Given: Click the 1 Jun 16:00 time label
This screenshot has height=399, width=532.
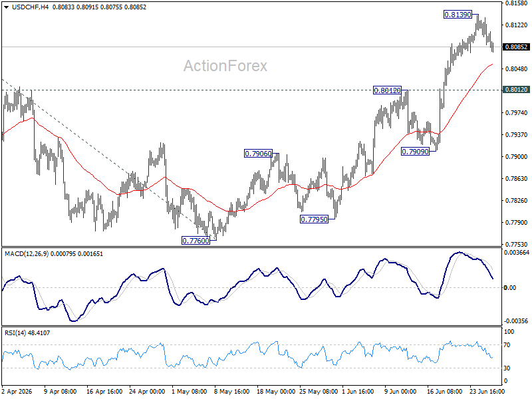Looking at the screenshot, I should click(x=358, y=391).
